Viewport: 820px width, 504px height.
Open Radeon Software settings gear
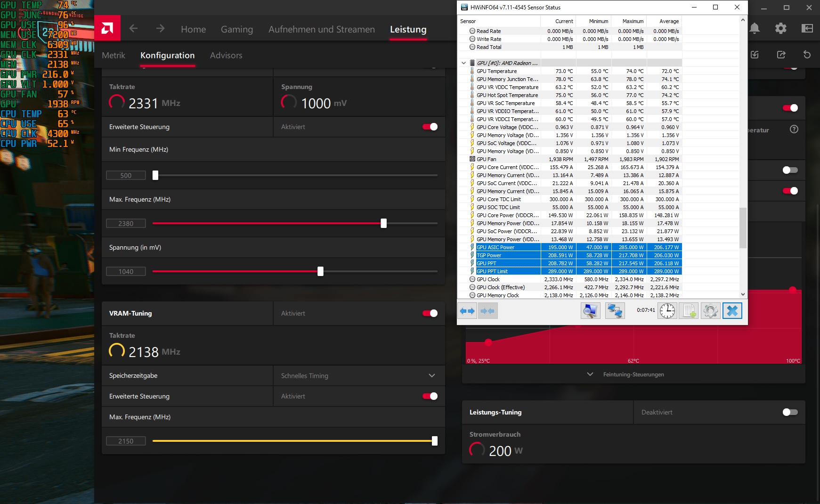[x=781, y=28]
